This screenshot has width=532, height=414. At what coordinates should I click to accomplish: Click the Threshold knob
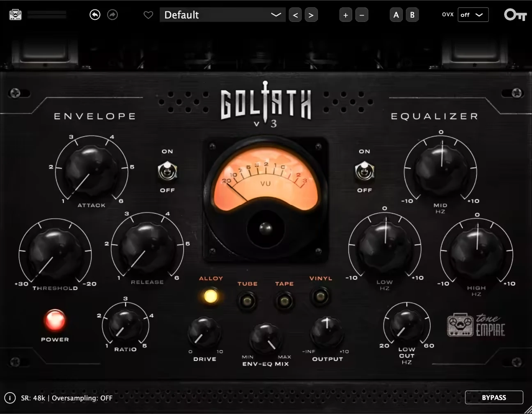(x=55, y=254)
